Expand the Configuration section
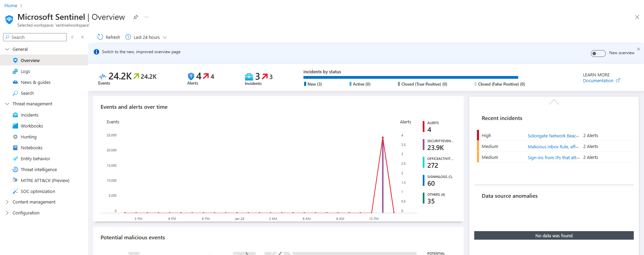The image size is (644, 255). click(7, 213)
